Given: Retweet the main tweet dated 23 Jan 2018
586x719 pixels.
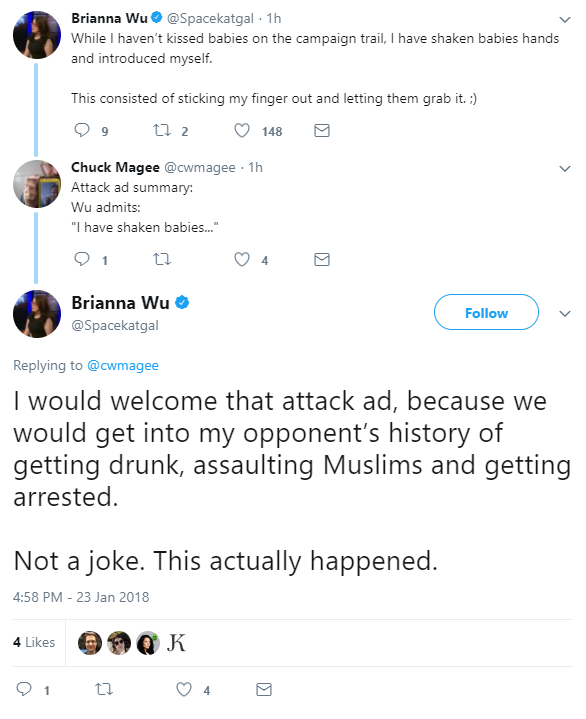Looking at the screenshot, I should click(x=104, y=689).
